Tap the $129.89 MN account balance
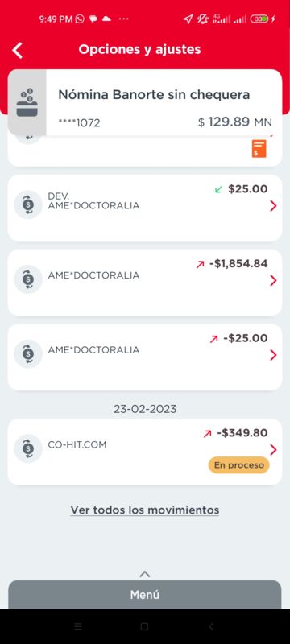 pos(235,122)
